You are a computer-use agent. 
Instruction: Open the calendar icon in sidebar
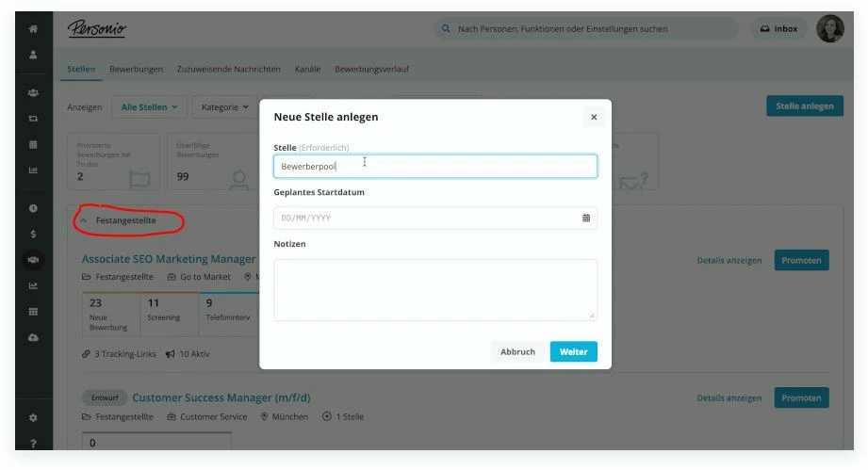pyautogui.click(x=33, y=144)
